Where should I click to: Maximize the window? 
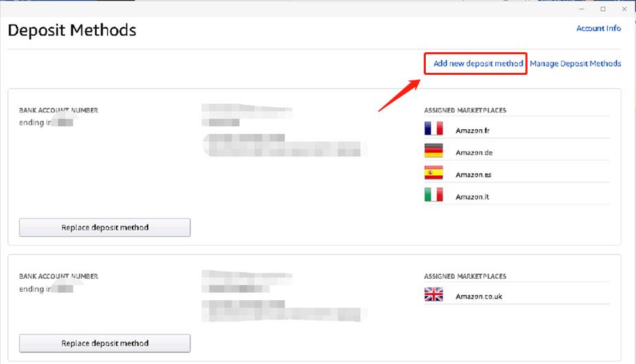603,9
